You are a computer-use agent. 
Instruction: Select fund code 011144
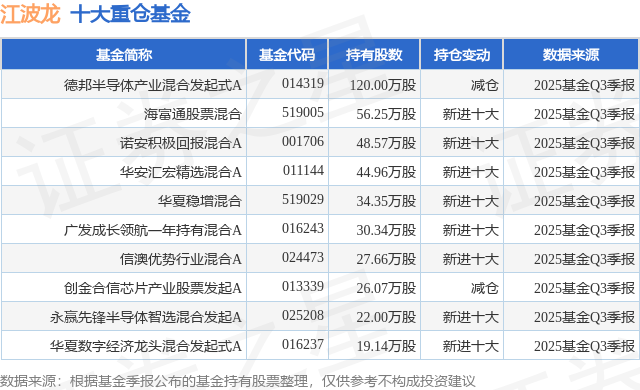[x=303, y=170]
